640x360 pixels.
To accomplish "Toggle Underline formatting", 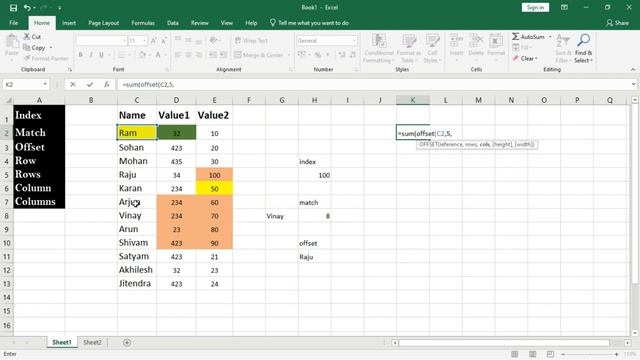I will click(x=101, y=55).
